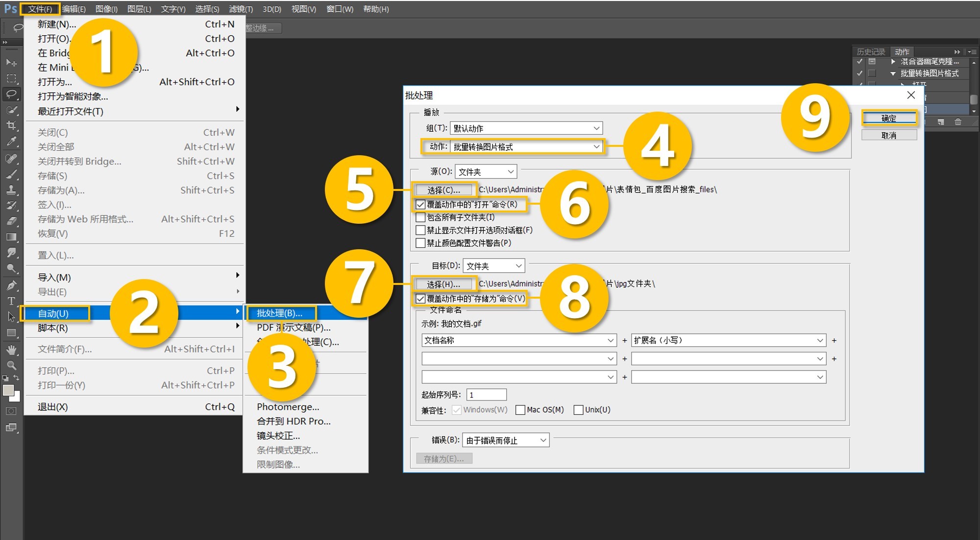This screenshot has height=540, width=980.
Task: Click 确定 to run the batch
Action: (x=889, y=118)
